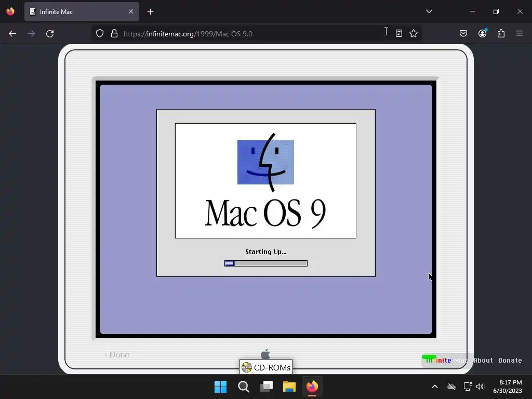View site security padlock details
The image size is (532, 399).
(x=114, y=34)
